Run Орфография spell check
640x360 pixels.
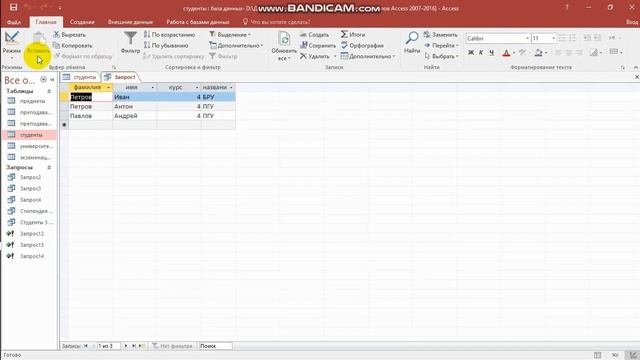362,46
